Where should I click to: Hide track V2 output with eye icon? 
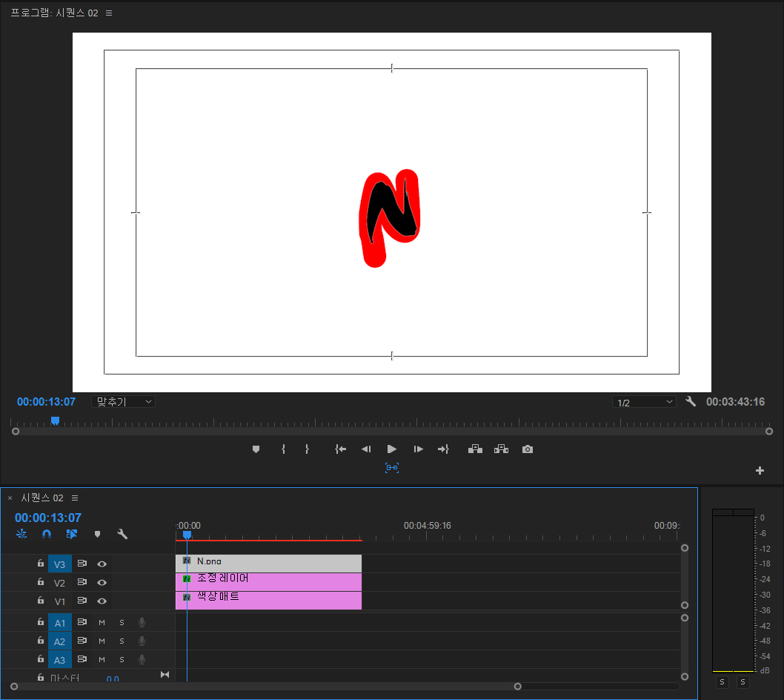(102, 582)
